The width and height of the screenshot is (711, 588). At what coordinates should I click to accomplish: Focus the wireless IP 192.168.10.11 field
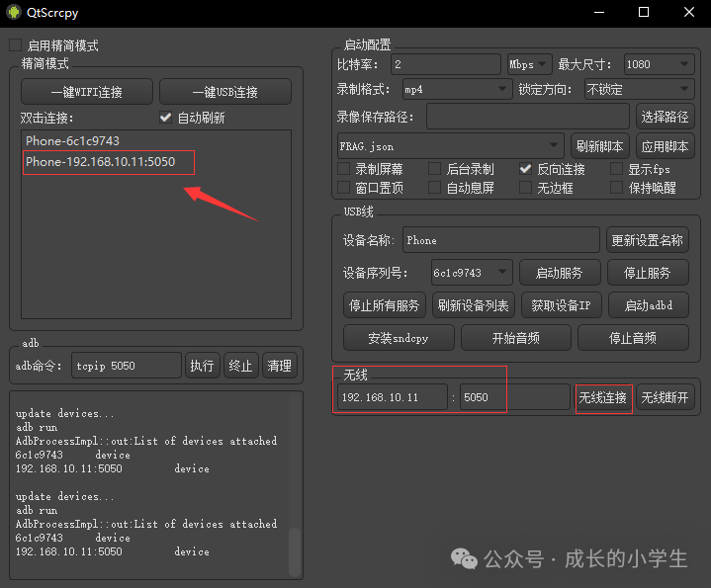pos(393,397)
